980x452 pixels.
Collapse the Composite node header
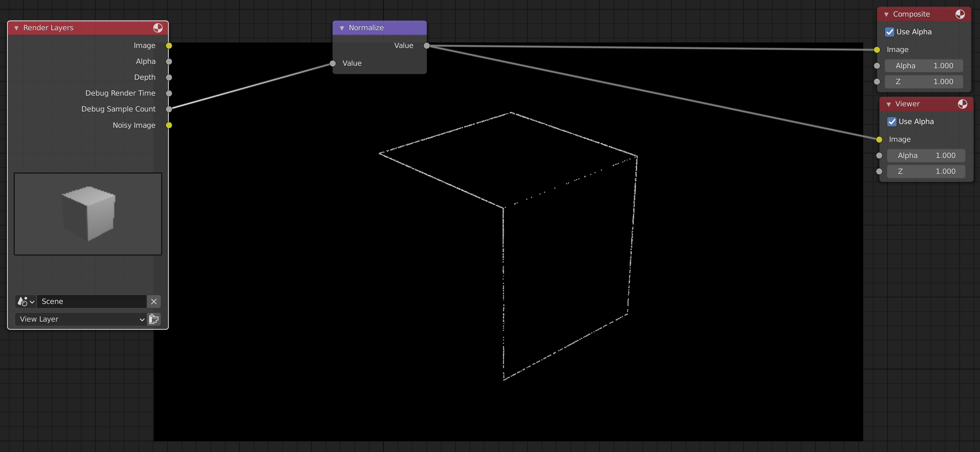pos(887,14)
